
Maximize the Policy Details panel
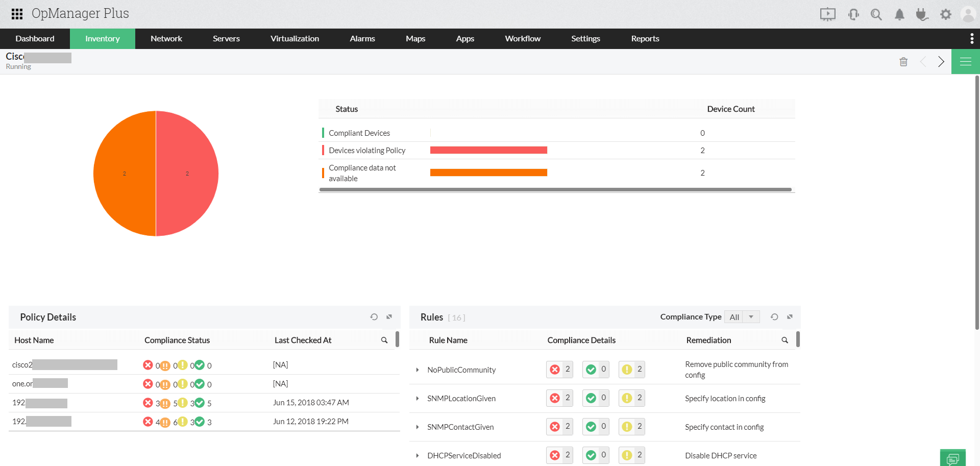click(x=389, y=316)
